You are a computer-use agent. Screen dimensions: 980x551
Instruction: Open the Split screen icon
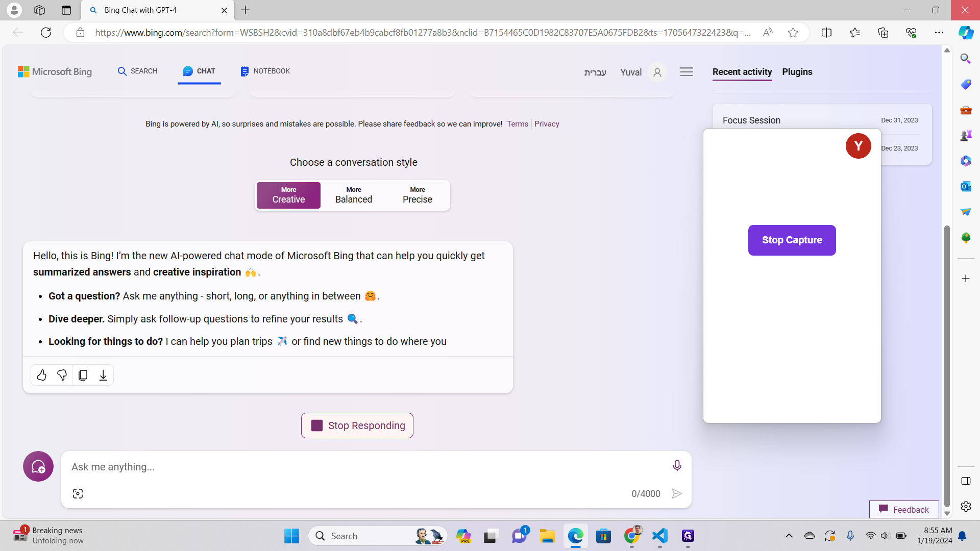coord(826,33)
